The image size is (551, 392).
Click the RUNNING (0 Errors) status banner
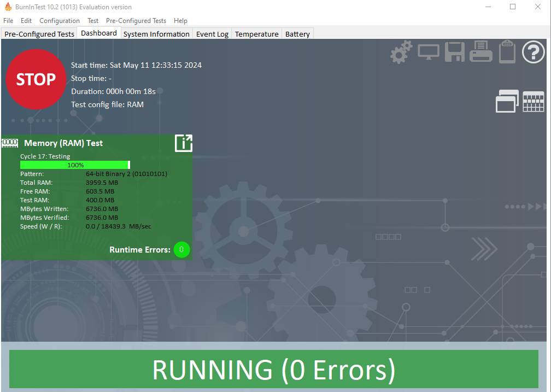(x=274, y=369)
